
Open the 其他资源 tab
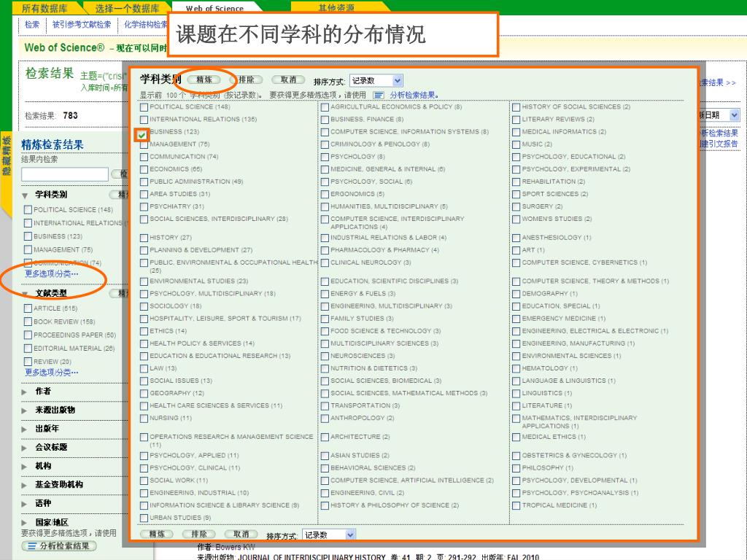pos(336,7)
